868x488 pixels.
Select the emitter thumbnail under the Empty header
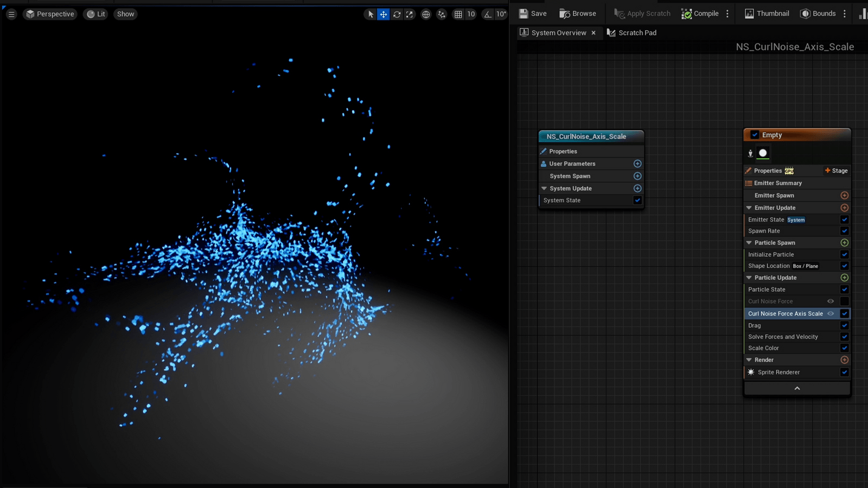(763, 153)
